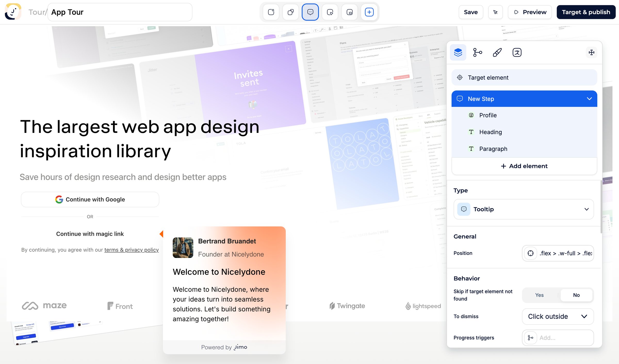Viewport: 619px width, 364px height.
Task: Click the Target element row
Action: pyautogui.click(x=524, y=77)
